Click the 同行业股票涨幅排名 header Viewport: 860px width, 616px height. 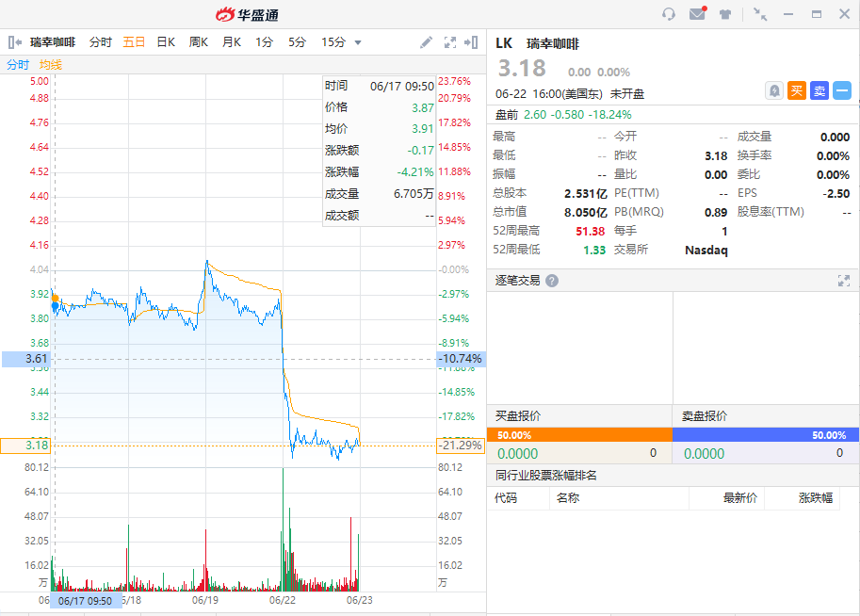pyautogui.click(x=546, y=476)
